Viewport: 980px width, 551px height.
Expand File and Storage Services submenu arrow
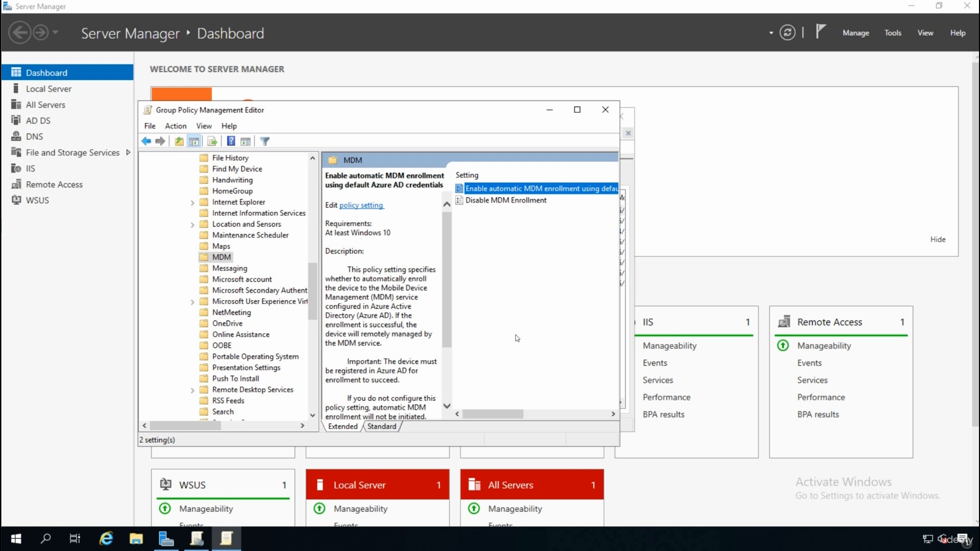pos(128,152)
